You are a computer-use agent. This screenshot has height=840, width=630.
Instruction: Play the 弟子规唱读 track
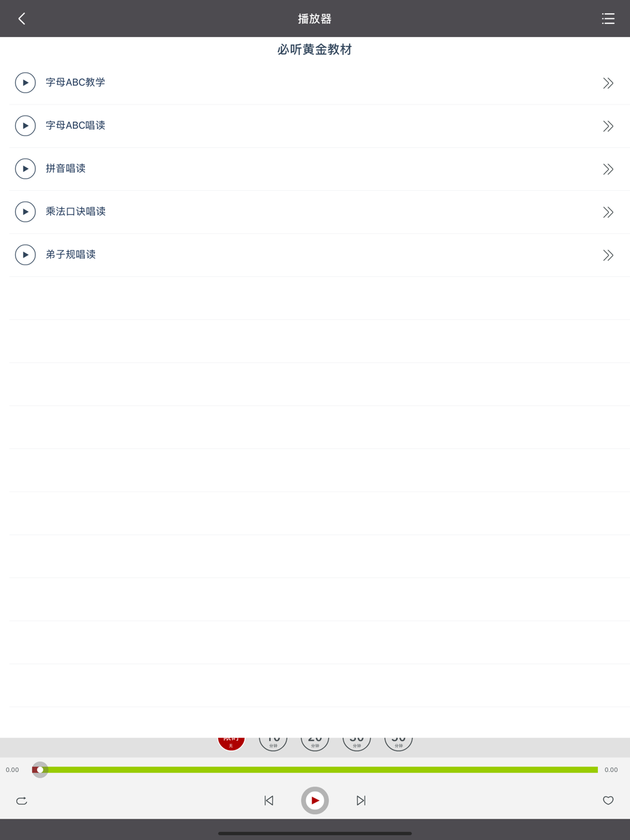(x=25, y=254)
